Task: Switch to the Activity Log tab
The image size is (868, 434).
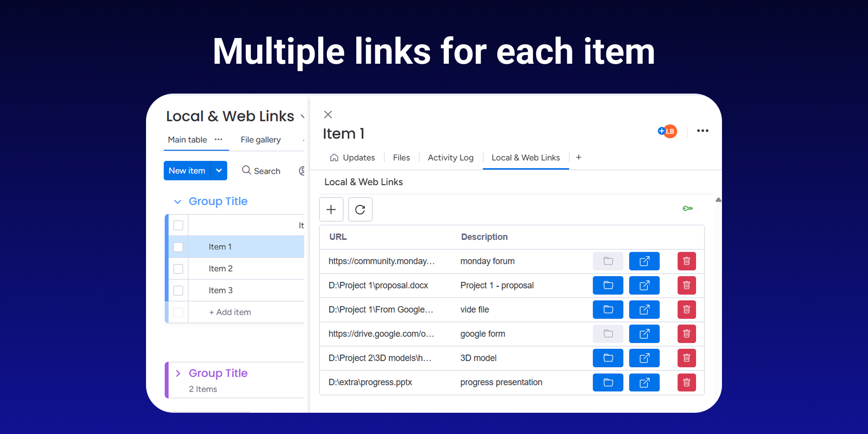Action: point(450,157)
